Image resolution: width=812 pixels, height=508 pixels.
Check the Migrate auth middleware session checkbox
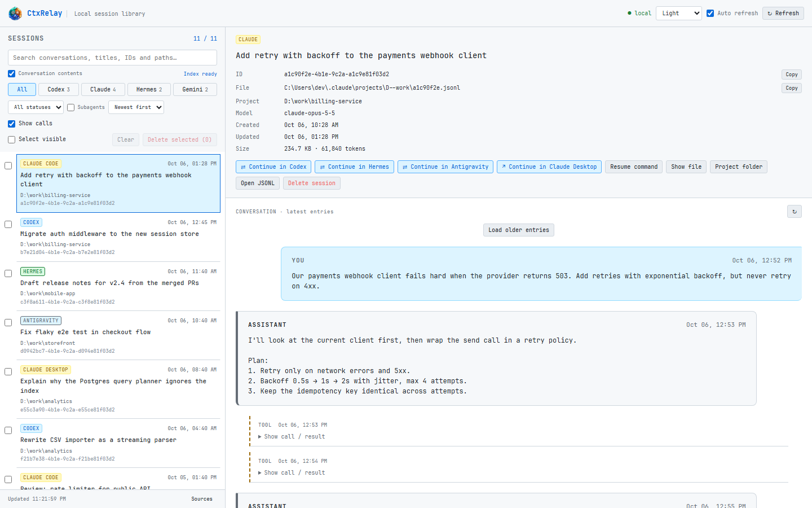pyautogui.click(x=8, y=224)
